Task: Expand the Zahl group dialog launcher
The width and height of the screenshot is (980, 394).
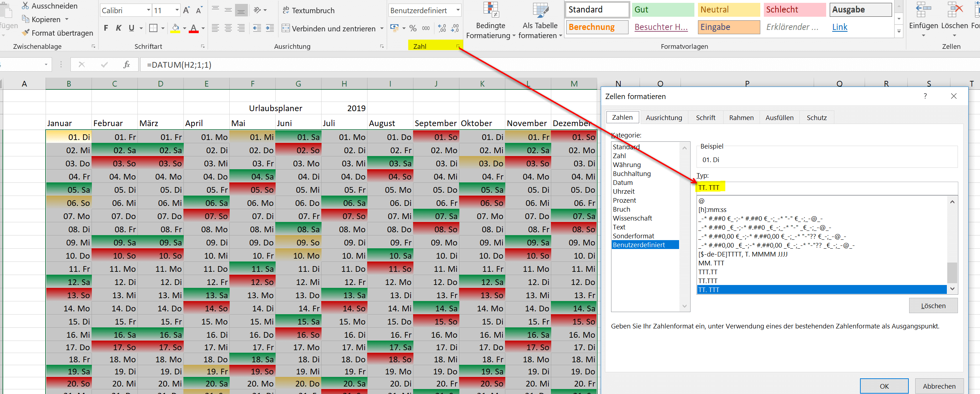Action: click(458, 46)
